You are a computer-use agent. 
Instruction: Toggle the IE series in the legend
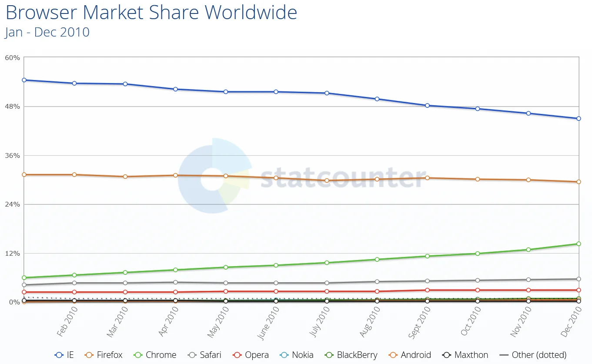coord(64,355)
